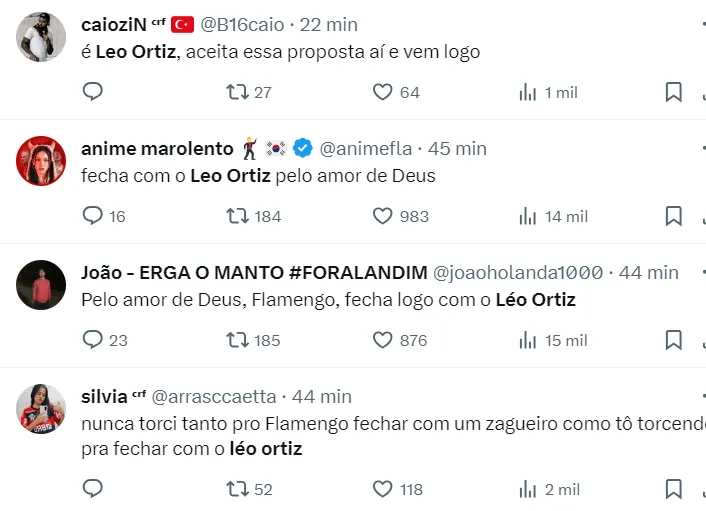Bookmark the anime marolento tweet
This screenshot has width=706, height=511.
673,216
